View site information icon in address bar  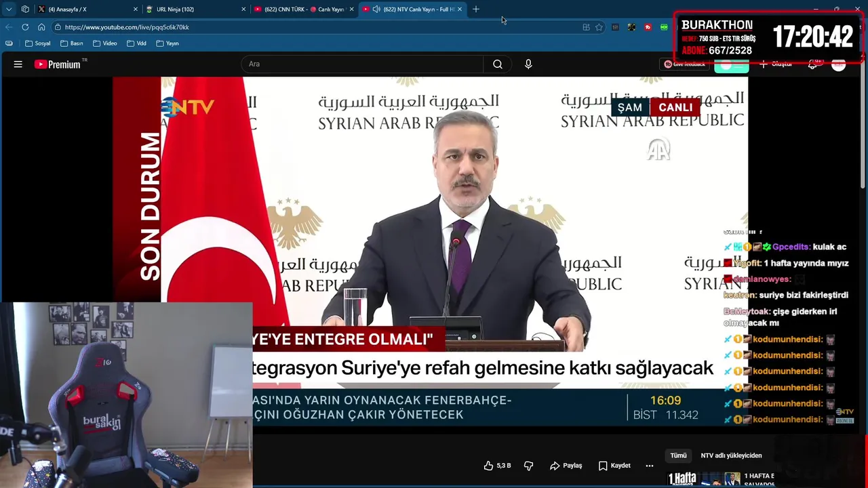pos(58,27)
